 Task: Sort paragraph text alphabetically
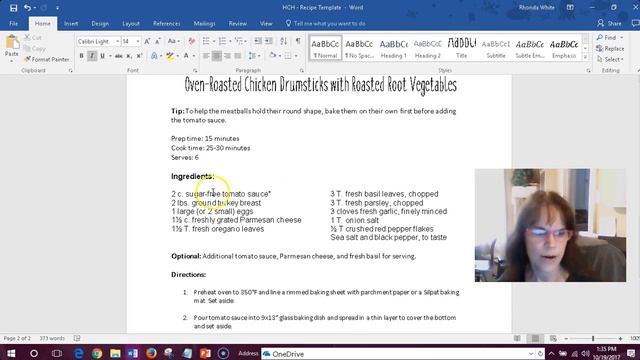[284, 41]
